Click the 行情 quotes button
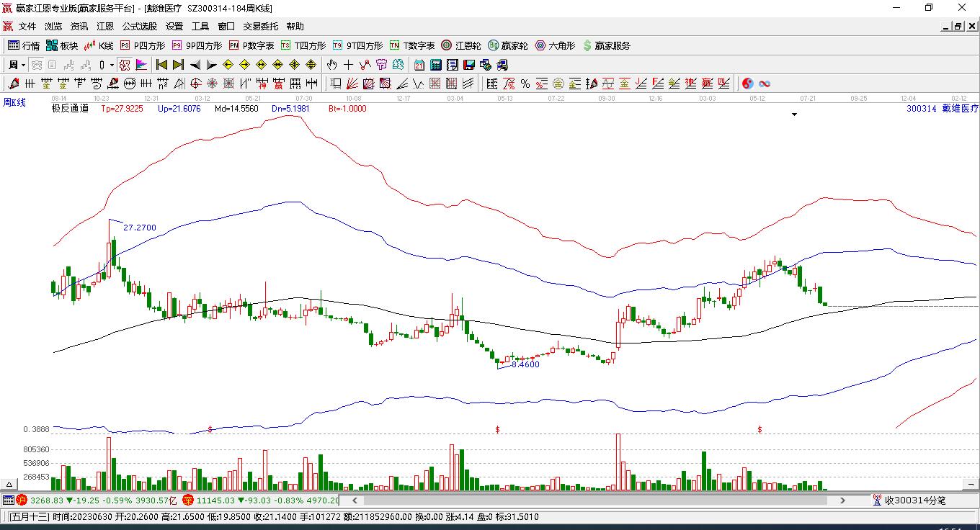The width and height of the screenshot is (980, 530). (x=24, y=45)
